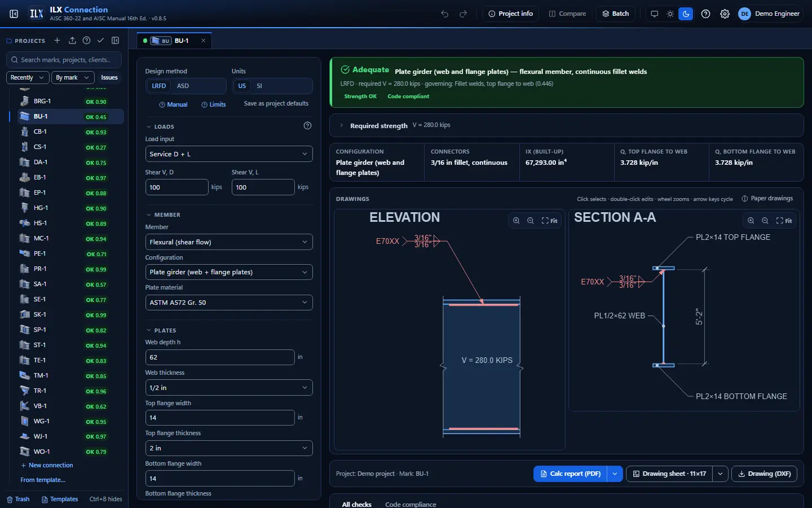Open Load input dropdown Service D + L
Image resolution: width=812 pixels, height=508 pixels.
pyautogui.click(x=229, y=154)
